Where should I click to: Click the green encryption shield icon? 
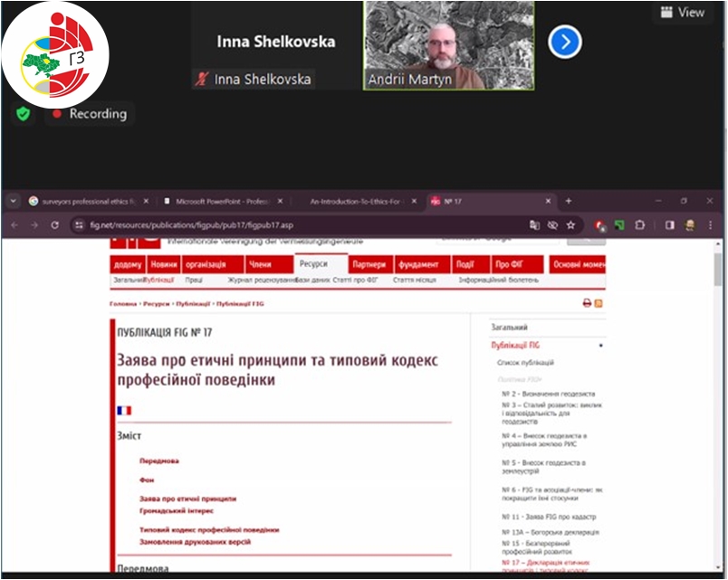tap(23, 114)
